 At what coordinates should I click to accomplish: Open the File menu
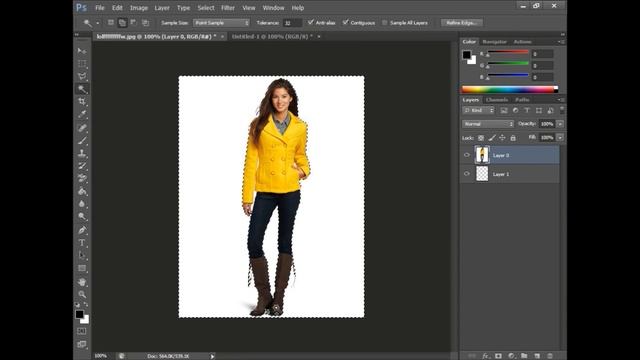point(100,8)
